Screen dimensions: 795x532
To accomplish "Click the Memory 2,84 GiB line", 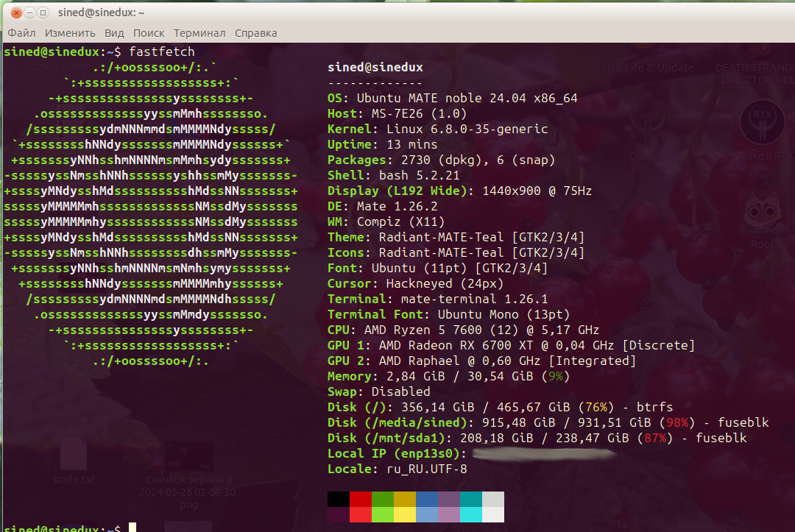I will point(449,377).
